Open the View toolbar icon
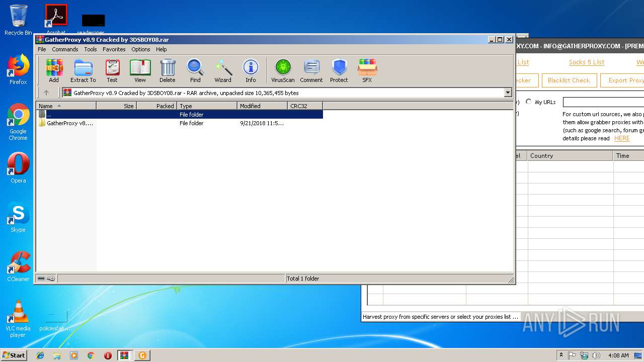Image resolution: width=644 pixels, height=362 pixels. tap(140, 70)
